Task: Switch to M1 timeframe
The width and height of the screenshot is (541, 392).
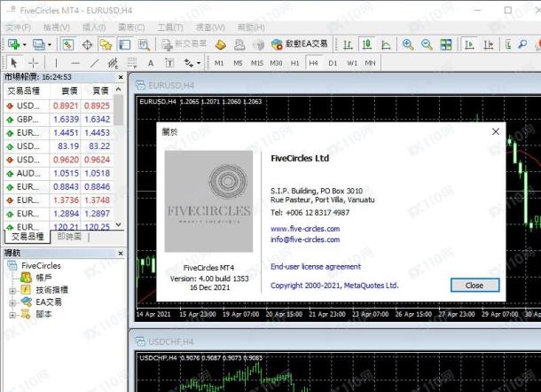Action: 219,63
